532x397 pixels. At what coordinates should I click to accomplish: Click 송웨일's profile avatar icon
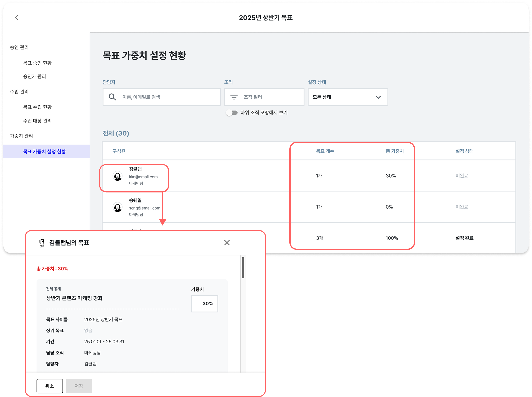pos(118,207)
